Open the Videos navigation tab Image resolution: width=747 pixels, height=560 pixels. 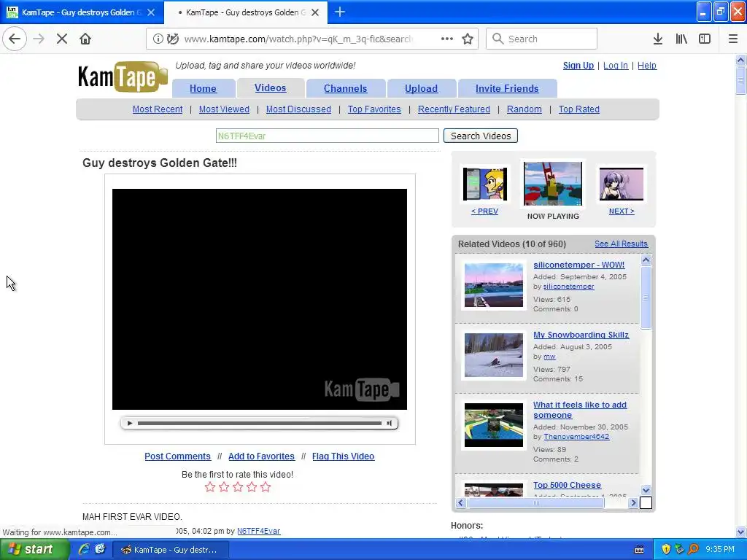270,88
